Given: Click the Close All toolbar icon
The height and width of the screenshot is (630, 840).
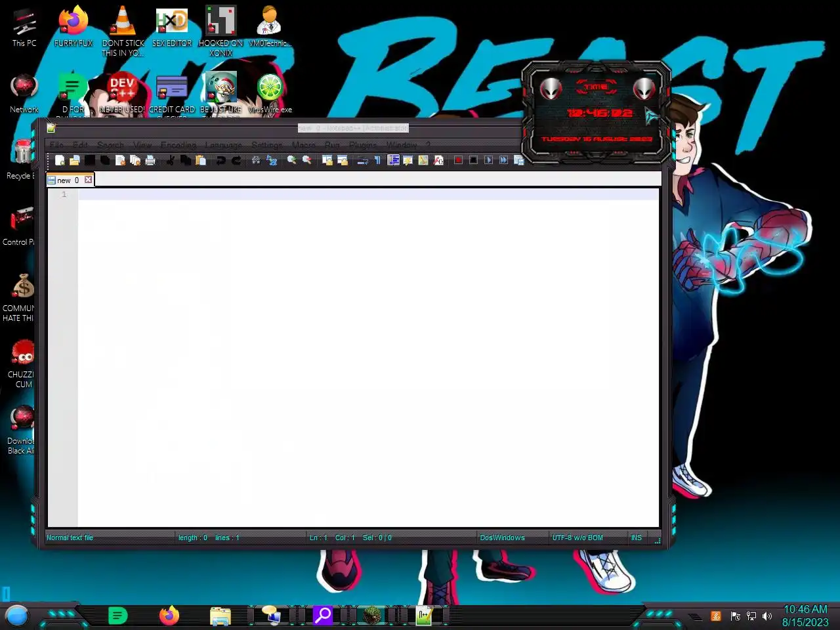Looking at the screenshot, I should pyautogui.click(x=135, y=160).
